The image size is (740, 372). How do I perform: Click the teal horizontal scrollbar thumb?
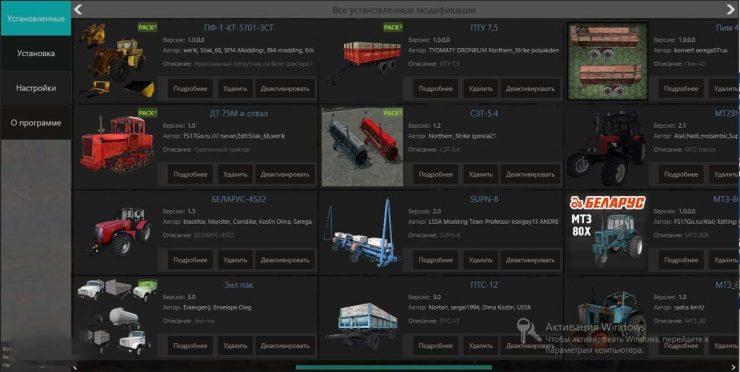tap(394, 367)
